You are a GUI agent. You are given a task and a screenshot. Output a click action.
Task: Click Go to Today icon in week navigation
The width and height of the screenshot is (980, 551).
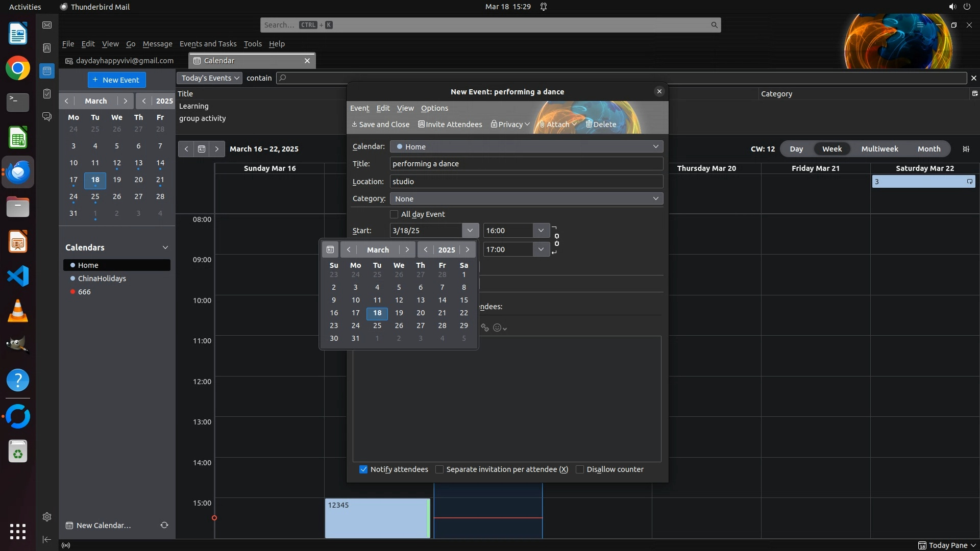(202, 149)
